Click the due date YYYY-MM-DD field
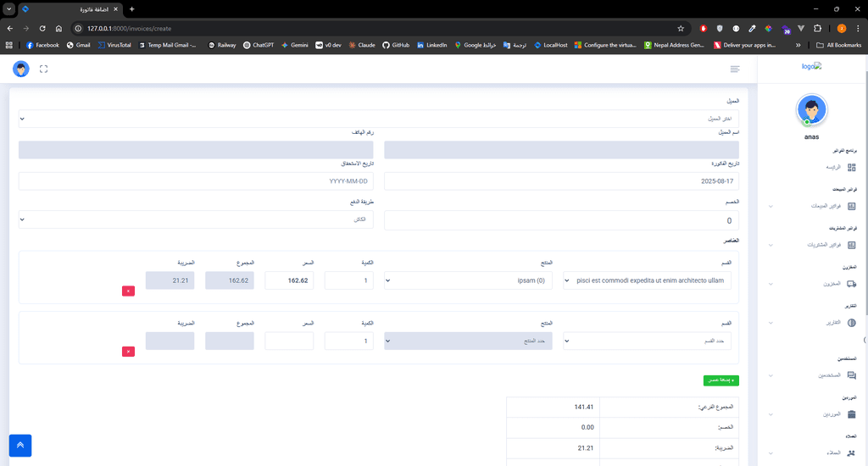Image resolution: width=868 pixels, height=466 pixels. (x=196, y=181)
